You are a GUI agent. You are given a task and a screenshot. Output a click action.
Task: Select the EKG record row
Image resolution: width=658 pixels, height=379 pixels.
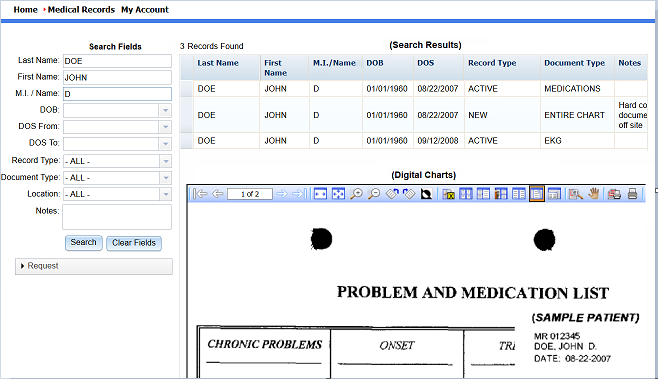point(414,141)
